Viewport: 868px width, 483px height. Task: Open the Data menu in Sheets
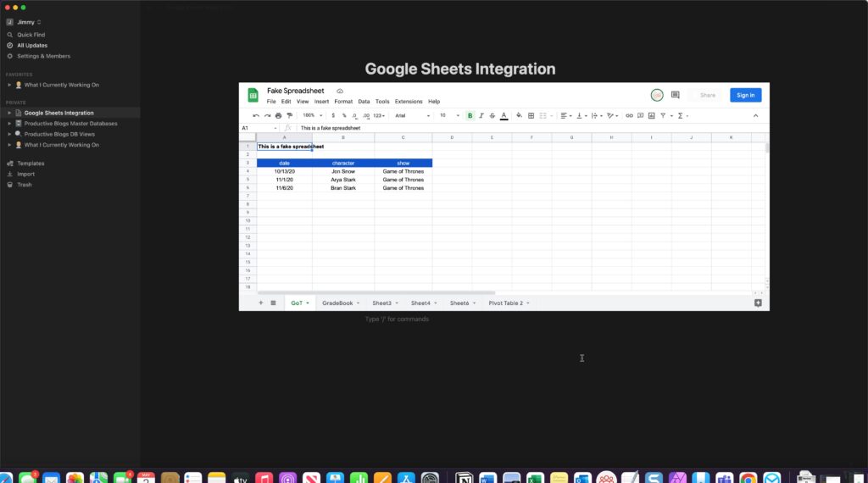[364, 102]
